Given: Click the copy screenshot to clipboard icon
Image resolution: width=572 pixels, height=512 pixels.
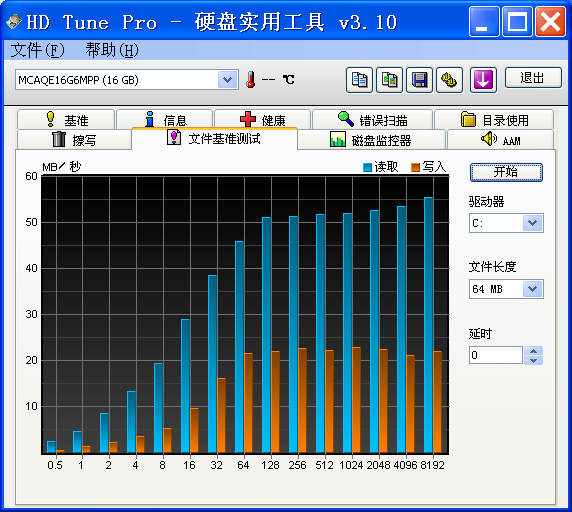Looking at the screenshot, I should pos(389,80).
